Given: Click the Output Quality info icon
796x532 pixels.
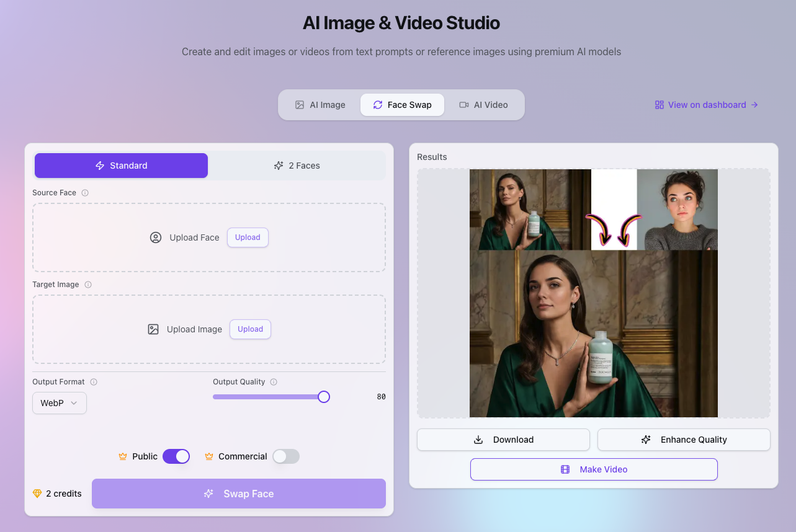Looking at the screenshot, I should [x=274, y=382].
